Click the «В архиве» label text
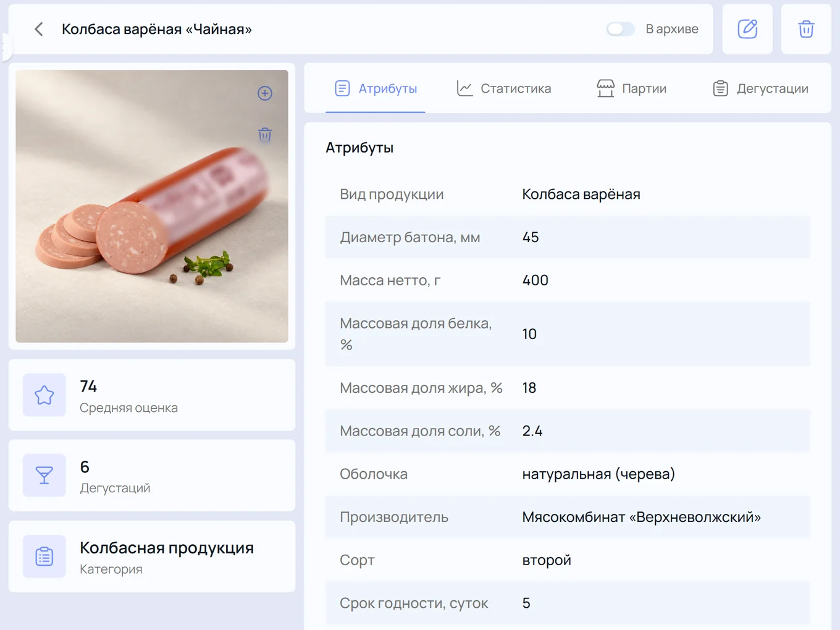This screenshot has height=630, width=840. pyautogui.click(x=672, y=29)
